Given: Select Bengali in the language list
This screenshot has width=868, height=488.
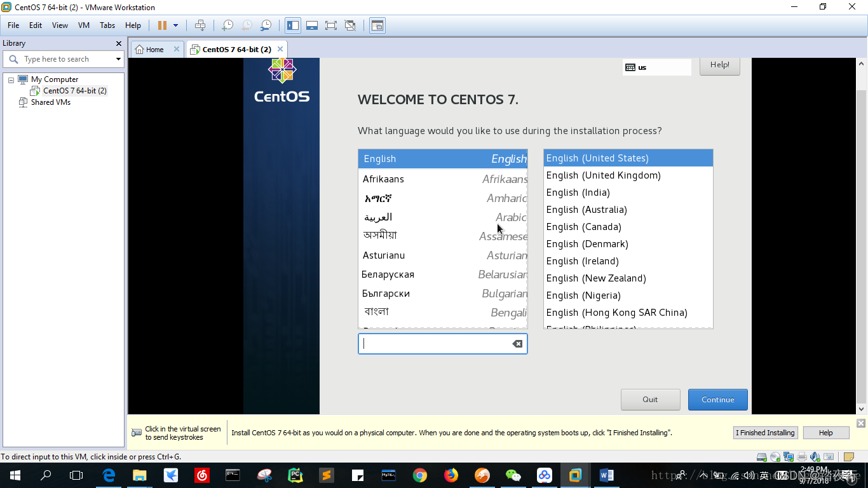Looking at the screenshot, I should (443, 313).
